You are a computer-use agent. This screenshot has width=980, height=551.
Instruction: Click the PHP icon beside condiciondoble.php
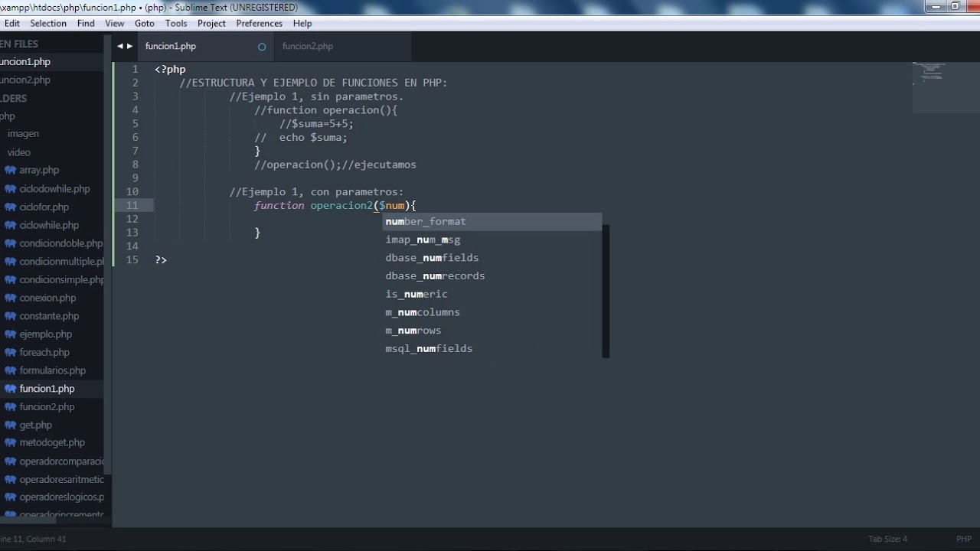(10, 243)
